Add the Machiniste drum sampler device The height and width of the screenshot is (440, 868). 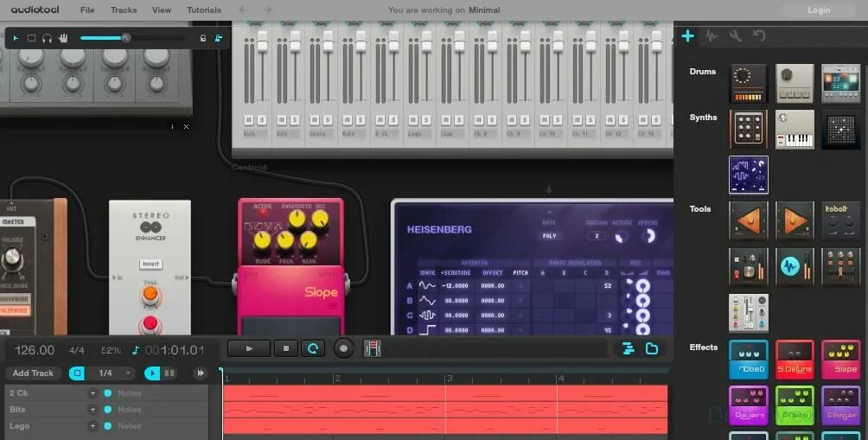point(841,84)
